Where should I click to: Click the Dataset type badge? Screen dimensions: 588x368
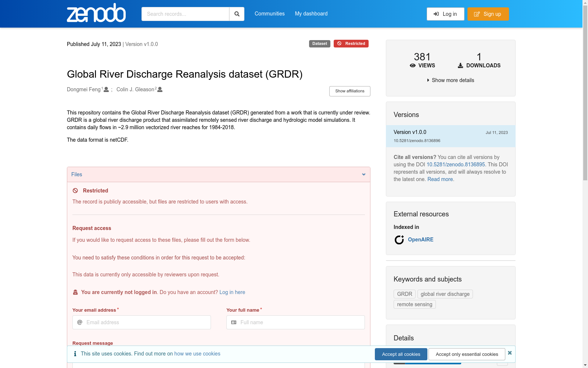click(320, 43)
